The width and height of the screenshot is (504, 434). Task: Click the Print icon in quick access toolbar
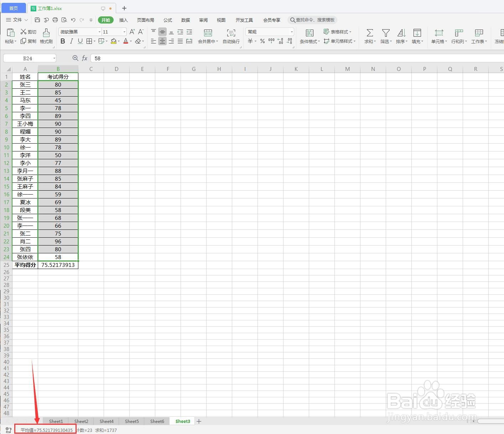click(55, 20)
